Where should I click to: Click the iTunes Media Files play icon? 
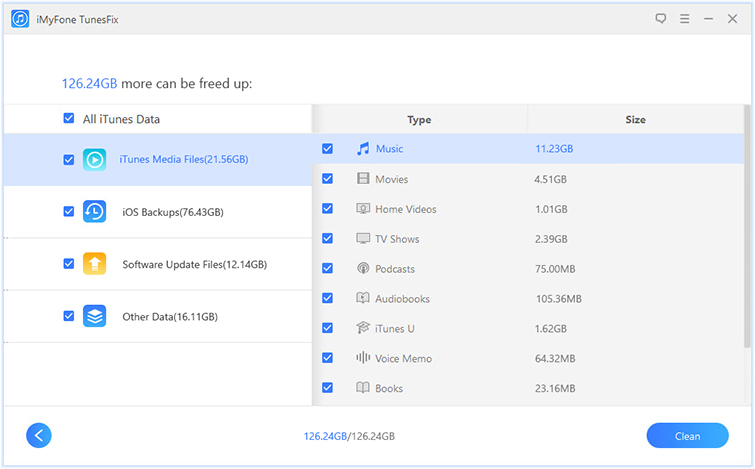[x=94, y=159]
